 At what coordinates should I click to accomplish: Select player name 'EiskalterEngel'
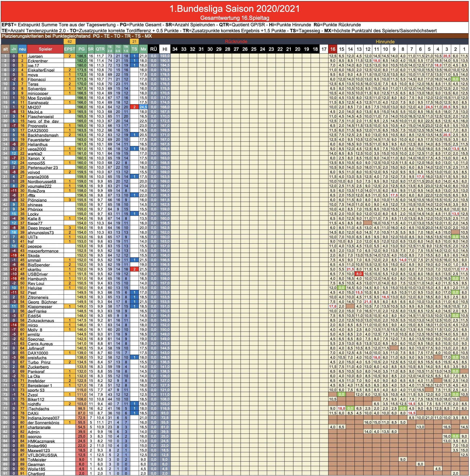(41, 70)
